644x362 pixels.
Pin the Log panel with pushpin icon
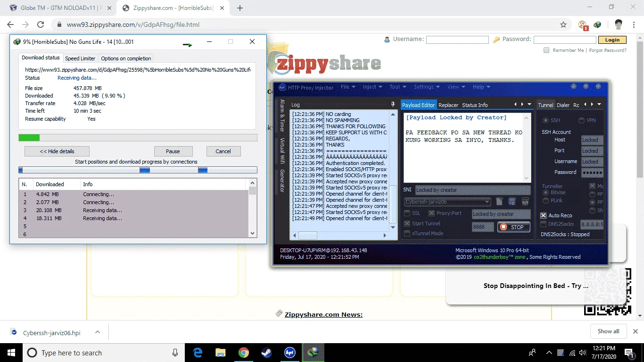pos(393,105)
